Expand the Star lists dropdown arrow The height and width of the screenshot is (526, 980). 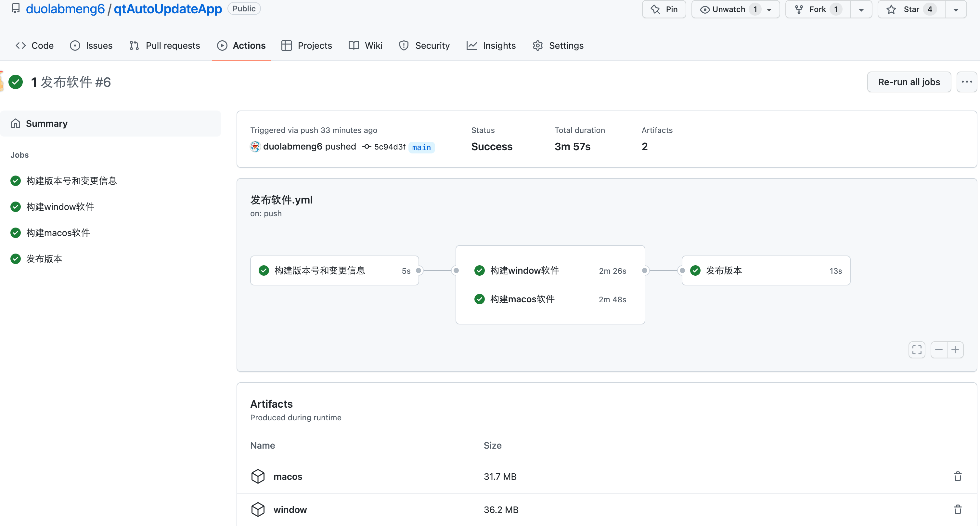click(956, 10)
